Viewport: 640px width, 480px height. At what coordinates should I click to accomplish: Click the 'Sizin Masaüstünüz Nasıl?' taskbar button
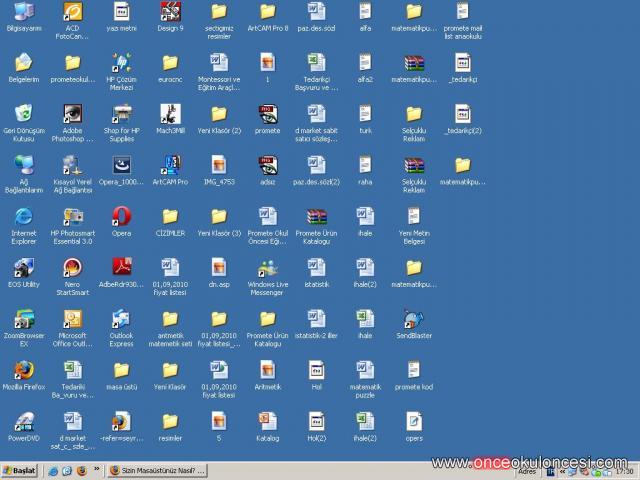(152, 471)
